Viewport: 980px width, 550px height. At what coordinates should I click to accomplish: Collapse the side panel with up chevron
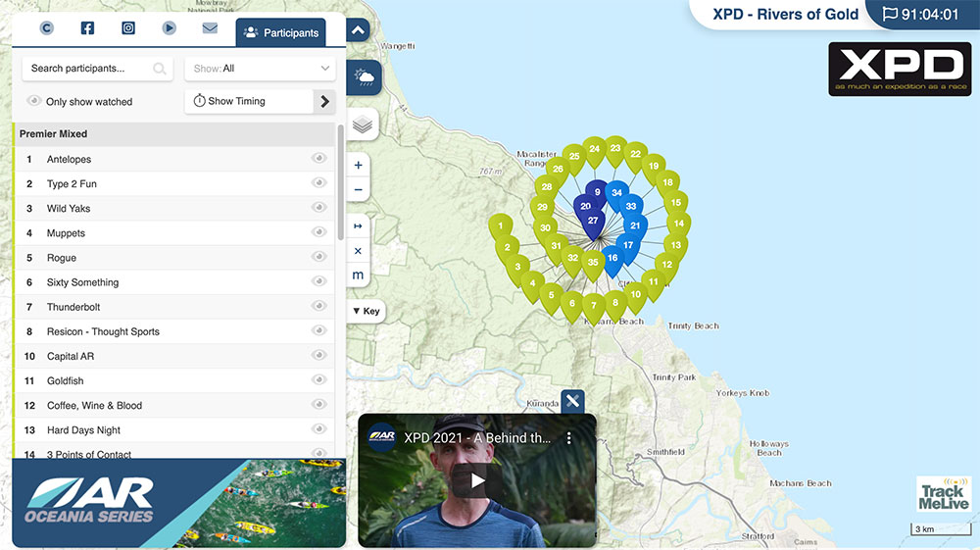(x=358, y=30)
